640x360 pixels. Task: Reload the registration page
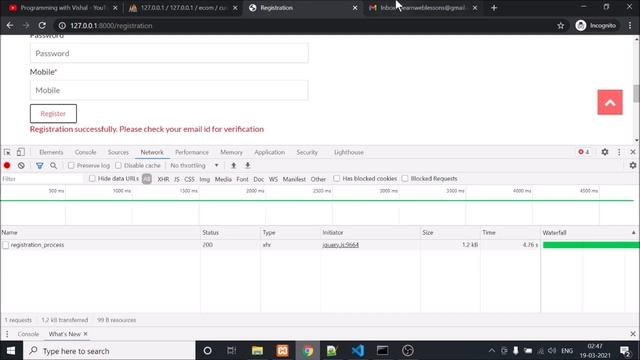pyautogui.click(x=42, y=25)
